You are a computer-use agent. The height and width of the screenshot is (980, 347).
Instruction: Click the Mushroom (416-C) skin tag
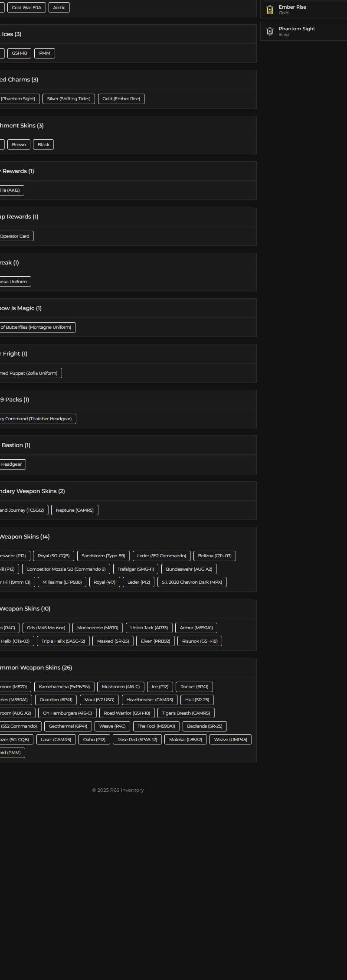pyautogui.click(x=121, y=686)
